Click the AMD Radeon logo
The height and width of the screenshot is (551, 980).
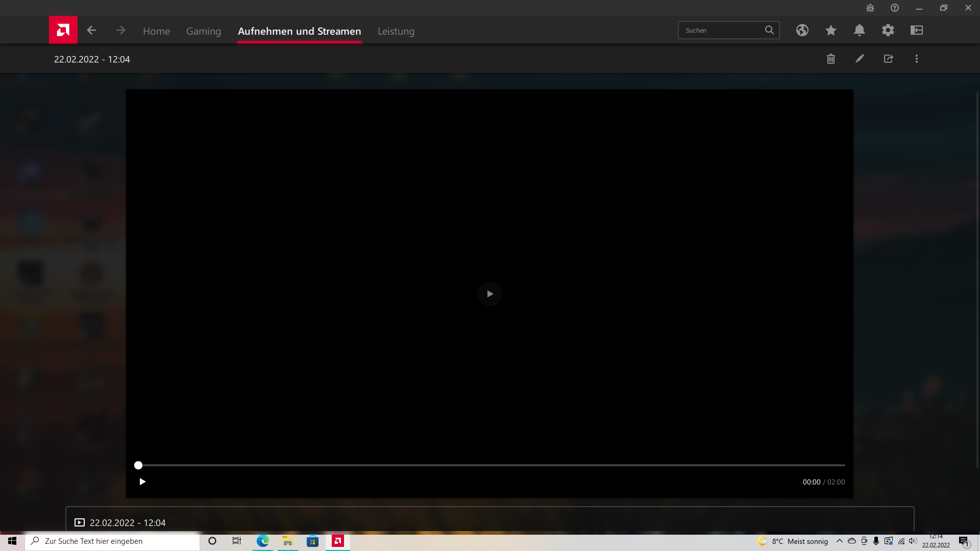[x=63, y=30]
